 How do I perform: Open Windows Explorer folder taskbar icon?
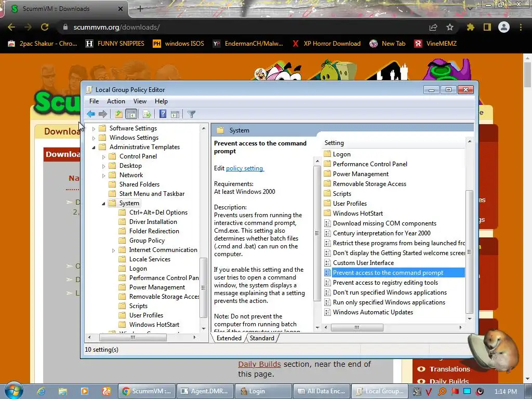63,391
